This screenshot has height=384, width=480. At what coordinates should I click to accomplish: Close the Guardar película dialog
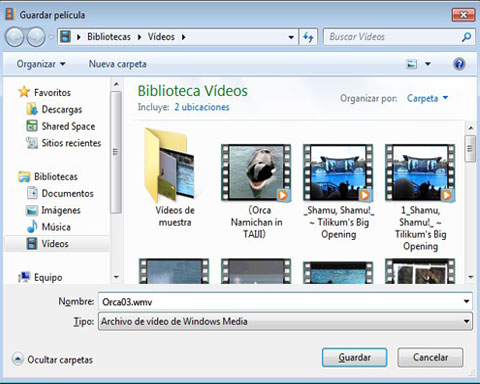[463, 15]
